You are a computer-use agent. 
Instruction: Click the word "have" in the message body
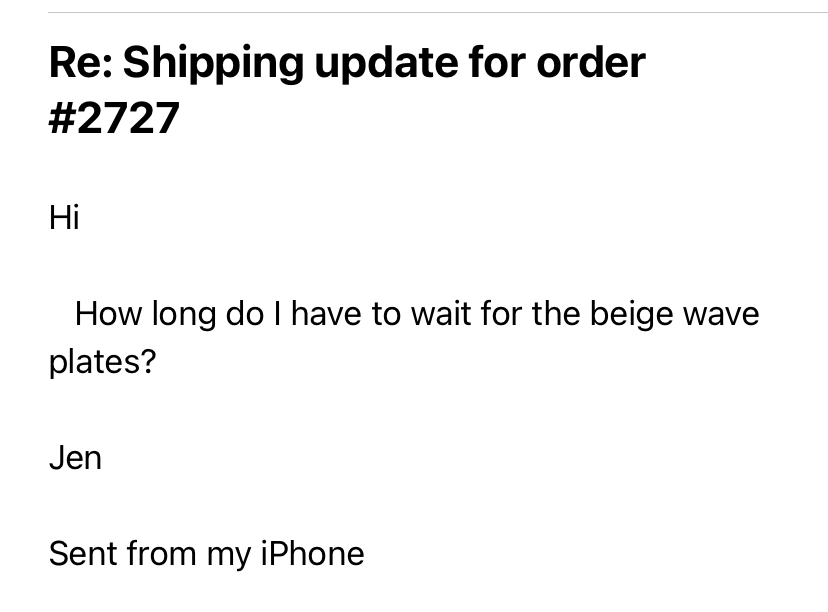pos(326,314)
